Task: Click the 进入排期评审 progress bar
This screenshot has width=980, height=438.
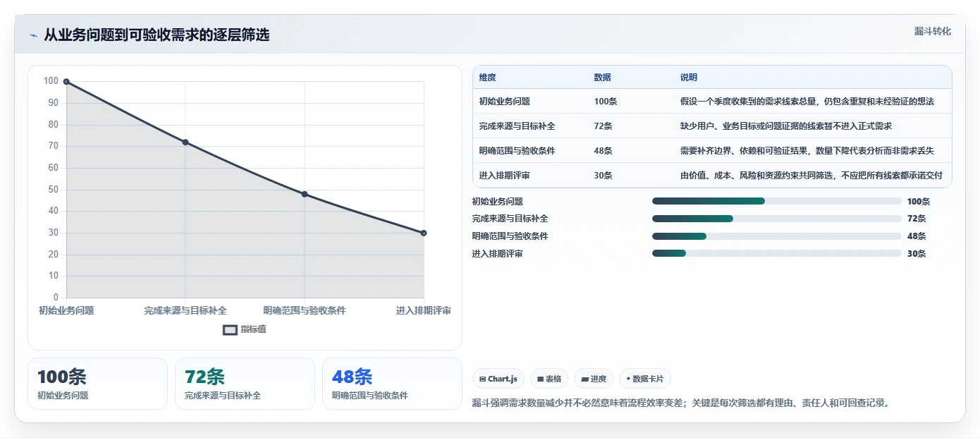Action: coord(777,253)
